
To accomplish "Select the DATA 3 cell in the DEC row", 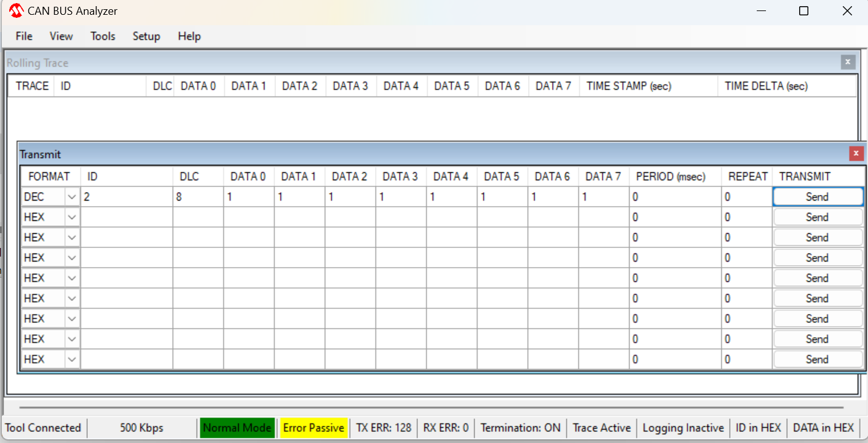I will [401, 197].
